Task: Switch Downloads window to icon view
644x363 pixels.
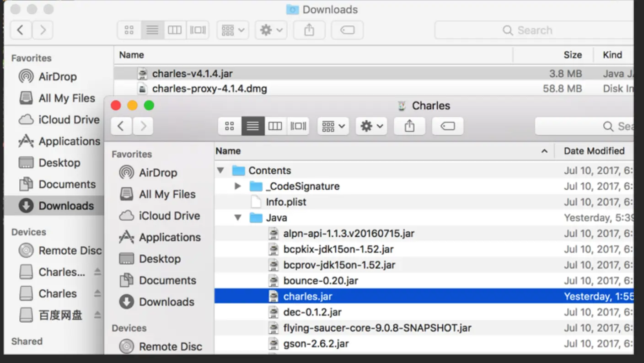Action: pyautogui.click(x=129, y=30)
